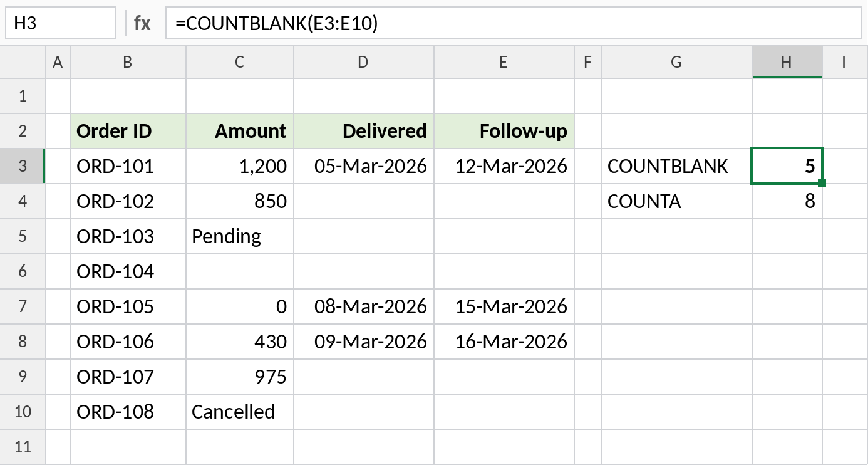Select row 4 header
868x465 pixels.
[x=23, y=201]
